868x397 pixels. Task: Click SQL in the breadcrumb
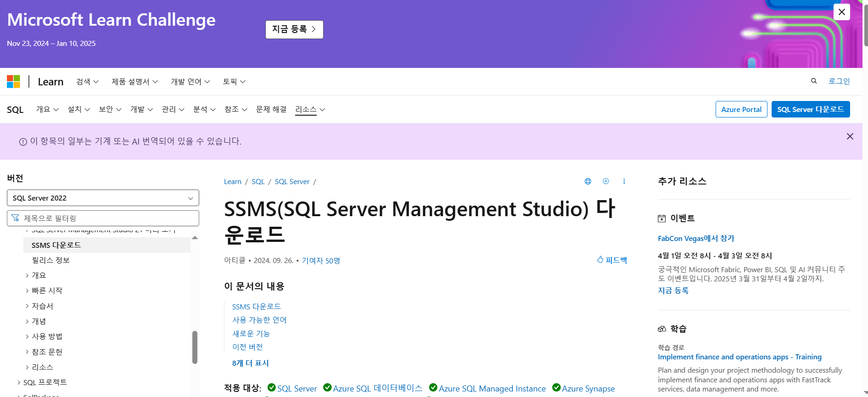258,182
